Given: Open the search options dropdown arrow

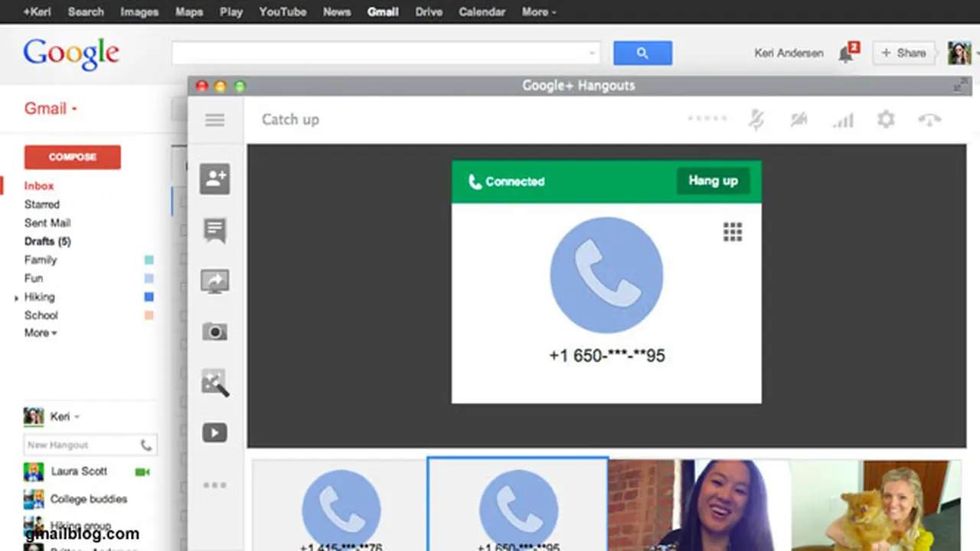Looking at the screenshot, I should pyautogui.click(x=592, y=53).
